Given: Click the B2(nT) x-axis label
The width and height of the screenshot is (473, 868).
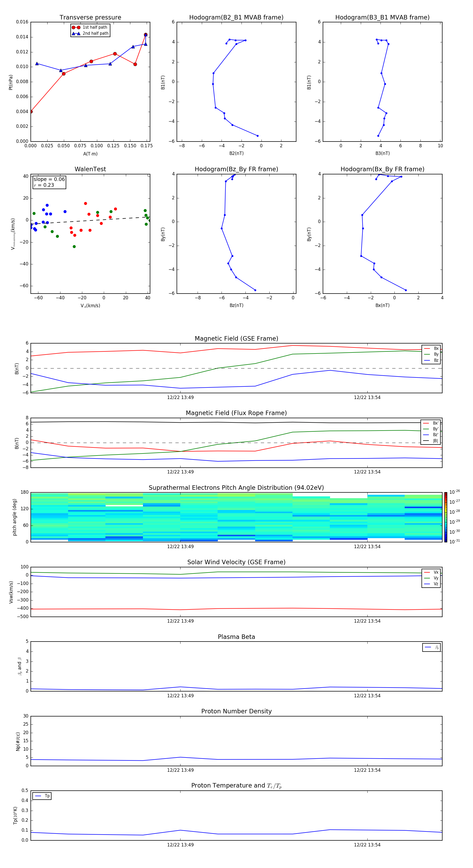Looking at the screenshot, I should pos(236,153).
